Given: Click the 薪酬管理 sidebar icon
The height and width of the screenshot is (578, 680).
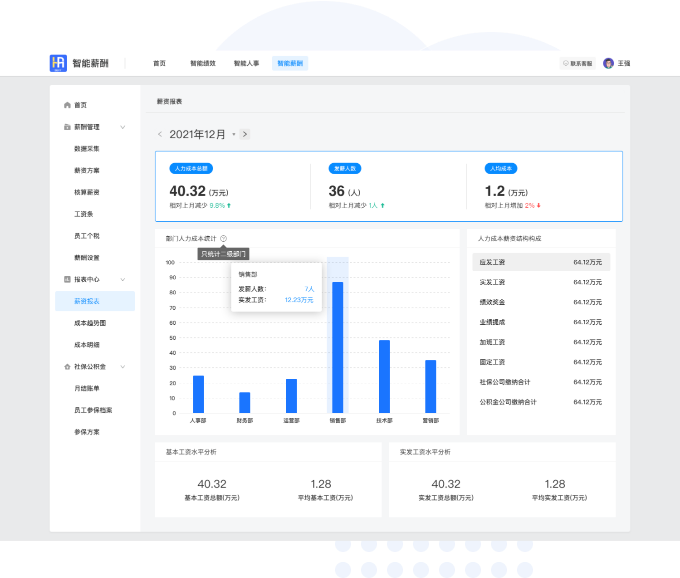Looking at the screenshot, I should [67, 127].
